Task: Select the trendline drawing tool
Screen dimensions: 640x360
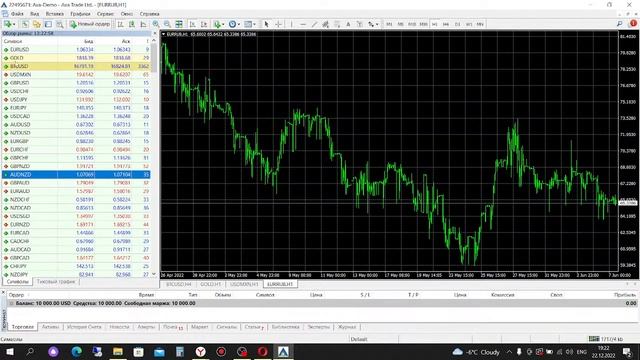Action: tap(314, 24)
